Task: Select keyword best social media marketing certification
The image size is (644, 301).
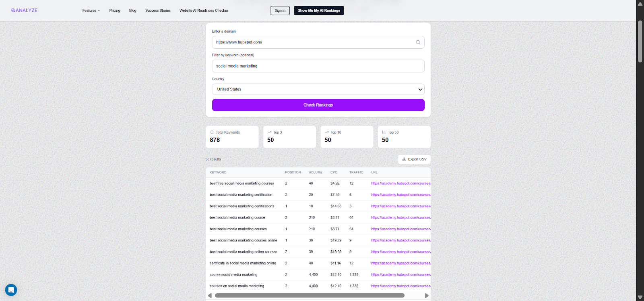Action: click(x=241, y=195)
